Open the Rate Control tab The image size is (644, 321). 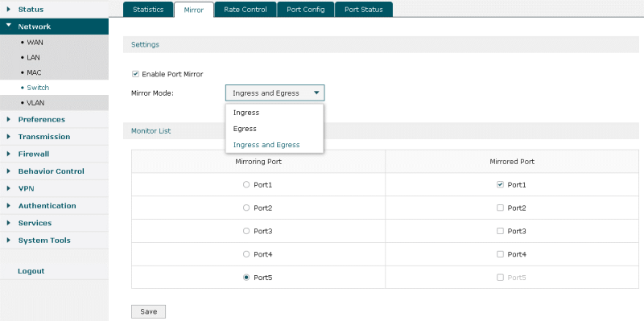(246, 10)
